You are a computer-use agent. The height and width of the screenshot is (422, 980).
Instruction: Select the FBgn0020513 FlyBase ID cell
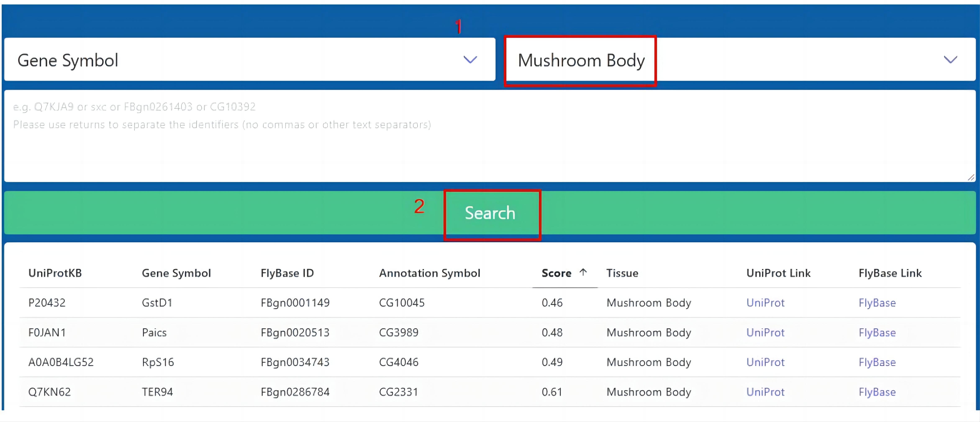(295, 333)
